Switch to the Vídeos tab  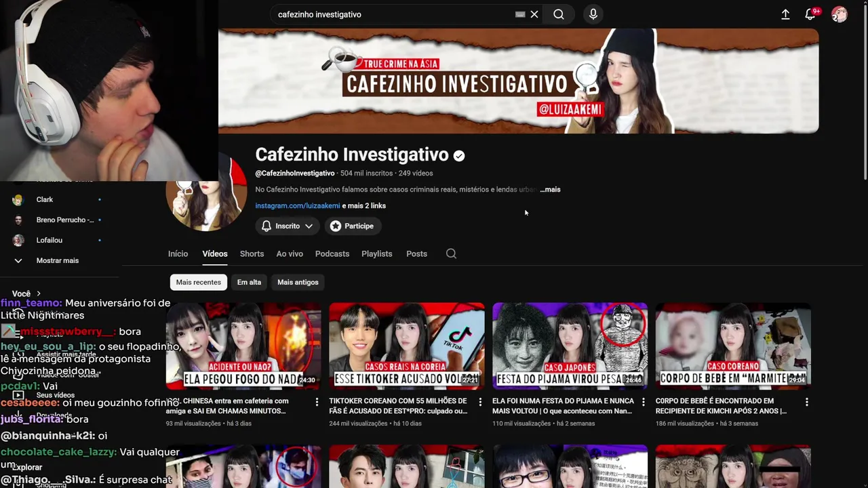pyautogui.click(x=215, y=253)
